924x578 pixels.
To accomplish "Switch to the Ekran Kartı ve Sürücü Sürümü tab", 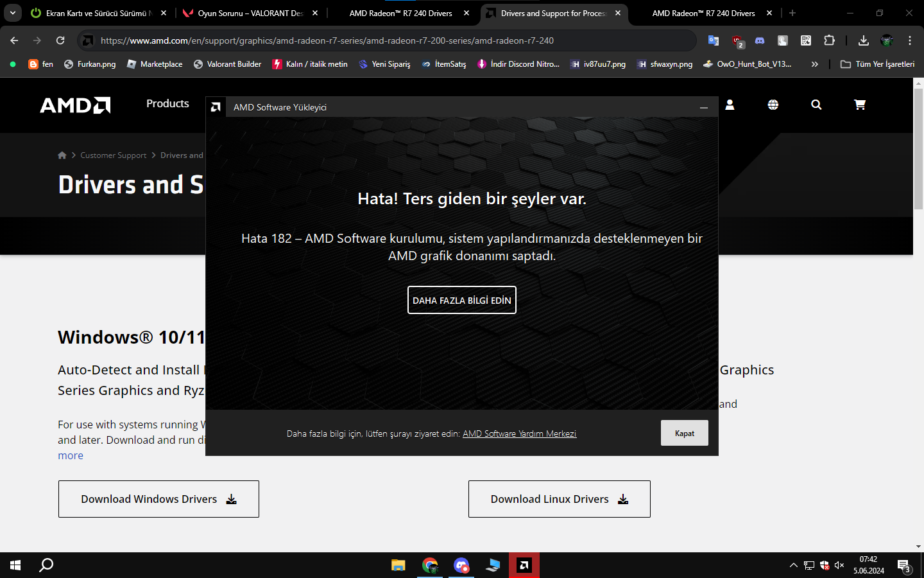I will tap(99, 13).
